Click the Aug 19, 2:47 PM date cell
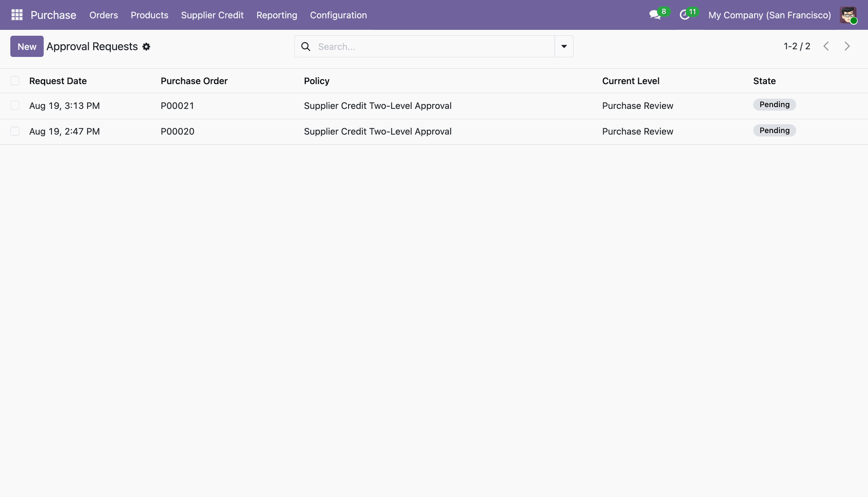The width and height of the screenshot is (868, 497). click(x=64, y=131)
